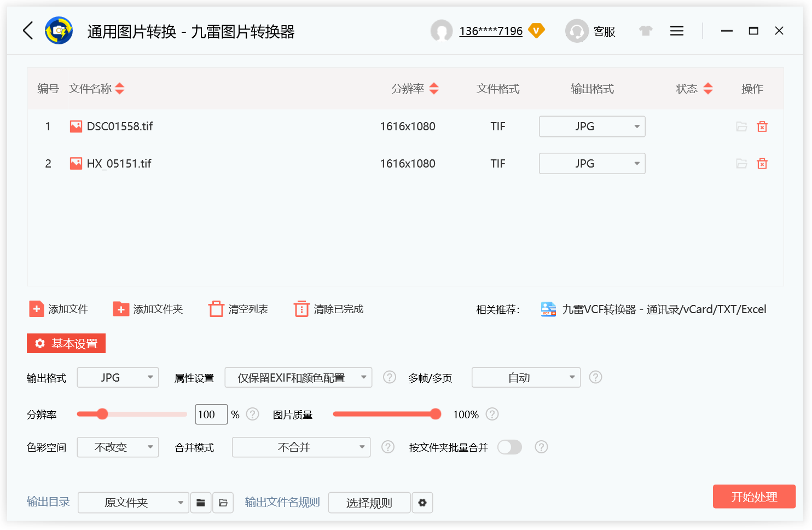Show help for 多帧/多页 option

tap(595, 377)
